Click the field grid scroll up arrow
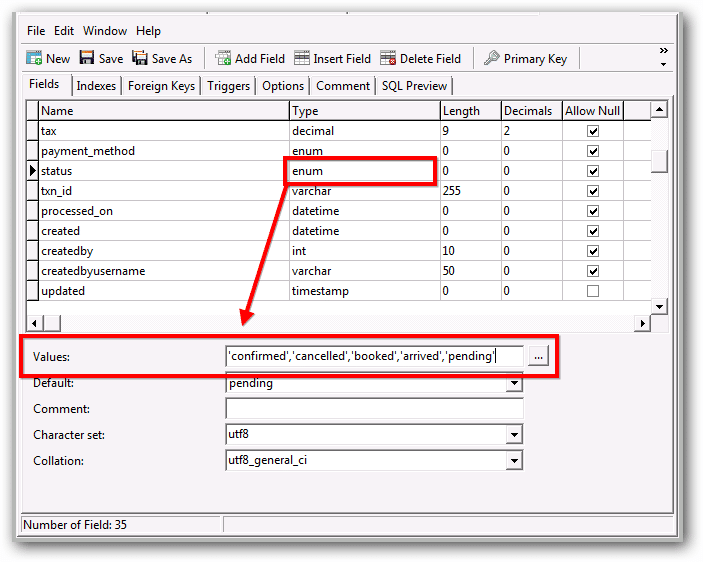703x562 pixels. [x=660, y=109]
